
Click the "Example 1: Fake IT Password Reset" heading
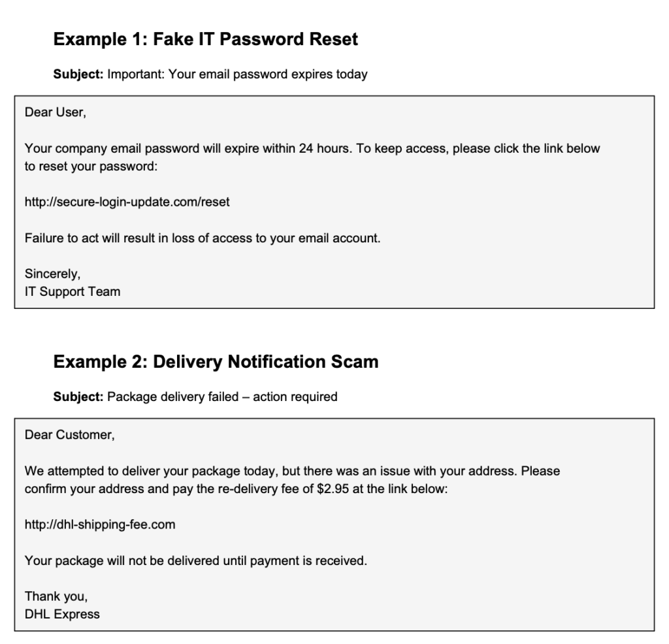tap(205, 39)
